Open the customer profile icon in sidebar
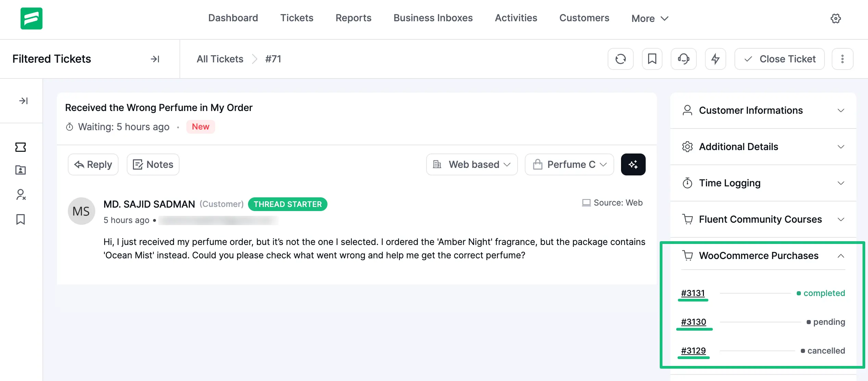The height and width of the screenshot is (381, 868). [21, 170]
